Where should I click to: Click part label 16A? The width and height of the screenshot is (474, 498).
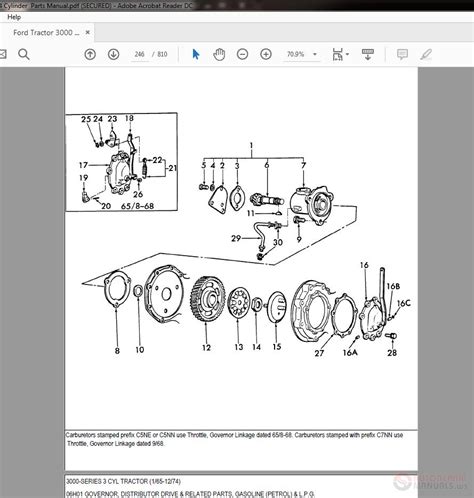[350, 352]
